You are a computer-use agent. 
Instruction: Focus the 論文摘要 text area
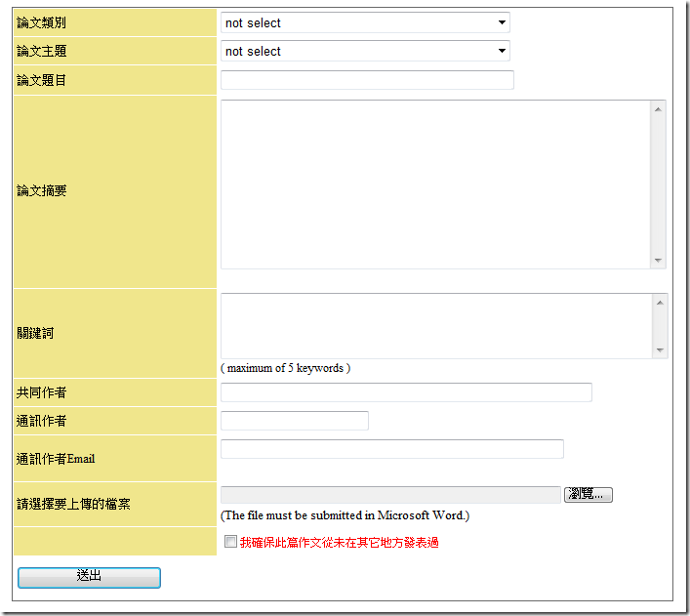[435, 184]
